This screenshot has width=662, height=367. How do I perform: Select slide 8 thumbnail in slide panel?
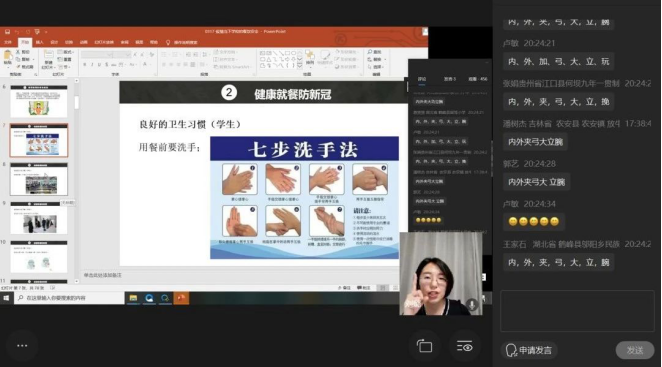pyautogui.click(x=39, y=179)
